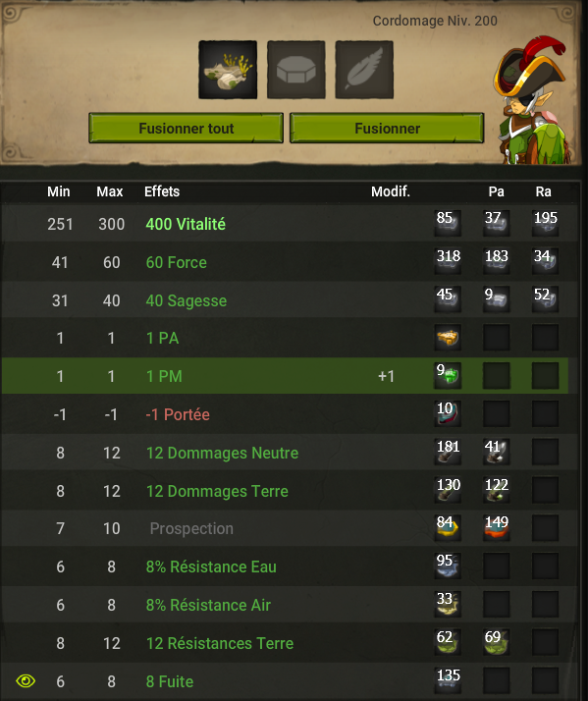Select the green PM rune

click(x=448, y=375)
